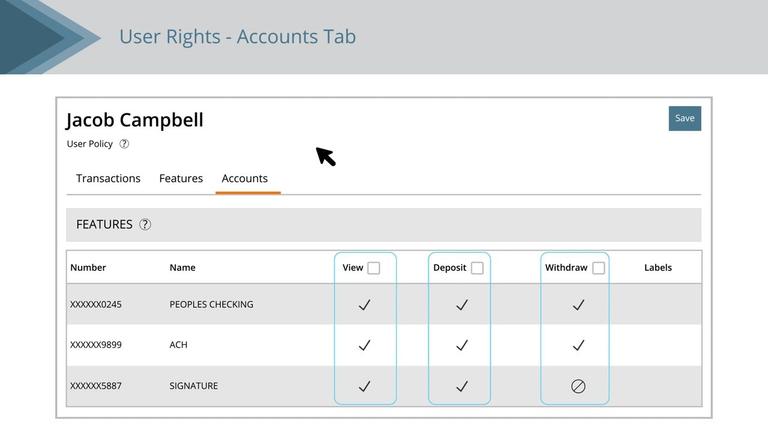Click account number XXXXXX5887
The image size is (768, 432).
pos(96,386)
